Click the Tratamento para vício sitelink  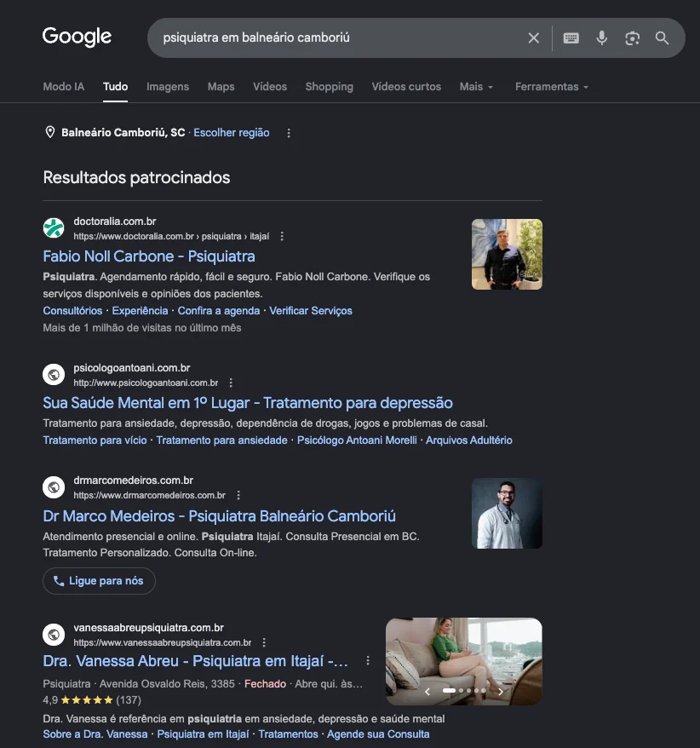pyautogui.click(x=95, y=440)
